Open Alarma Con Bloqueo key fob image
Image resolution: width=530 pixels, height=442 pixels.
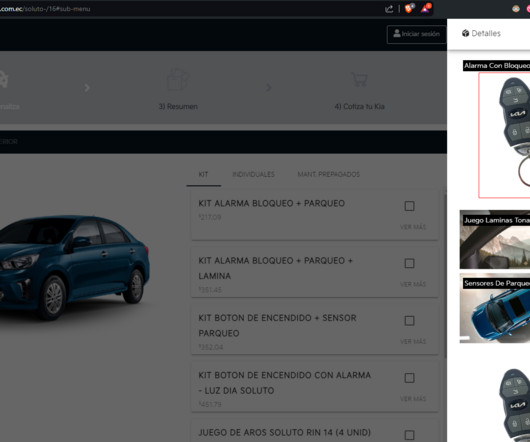(x=504, y=135)
